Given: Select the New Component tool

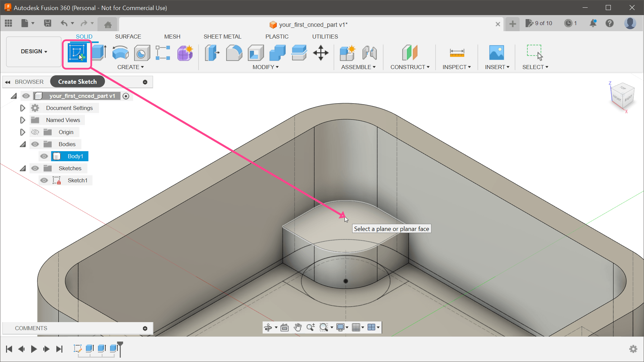Looking at the screenshot, I should (347, 53).
